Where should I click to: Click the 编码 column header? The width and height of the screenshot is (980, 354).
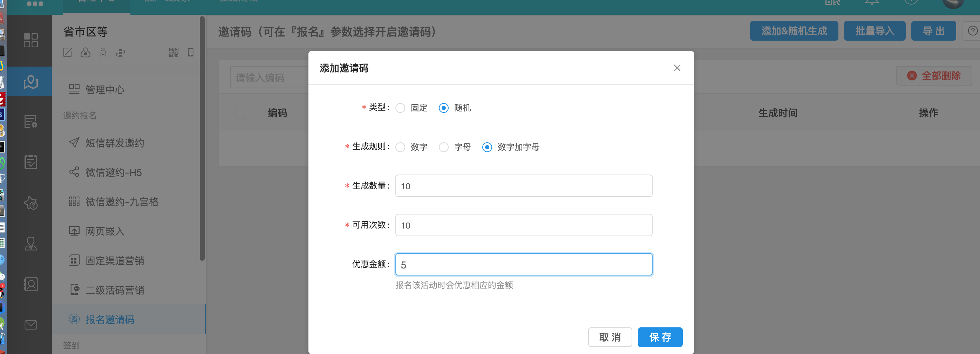(277, 113)
